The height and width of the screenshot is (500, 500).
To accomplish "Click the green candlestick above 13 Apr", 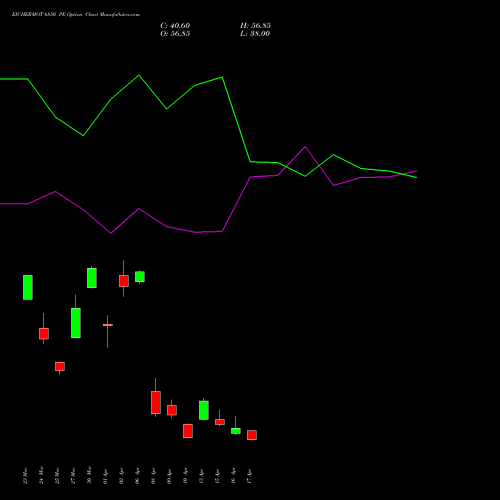I will (x=204, y=410).
